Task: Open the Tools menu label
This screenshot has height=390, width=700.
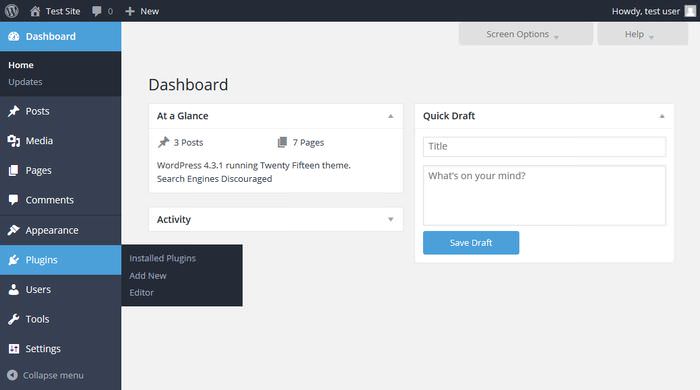Action: point(38,319)
